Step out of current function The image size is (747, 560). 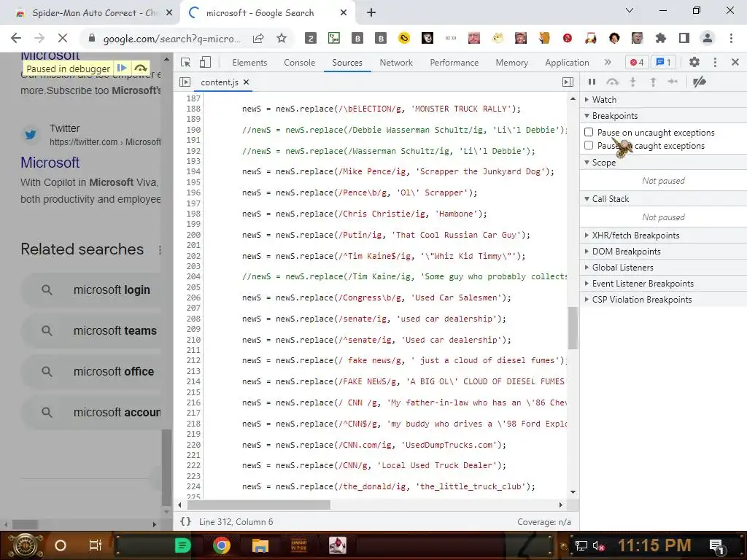click(x=653, y=82)
